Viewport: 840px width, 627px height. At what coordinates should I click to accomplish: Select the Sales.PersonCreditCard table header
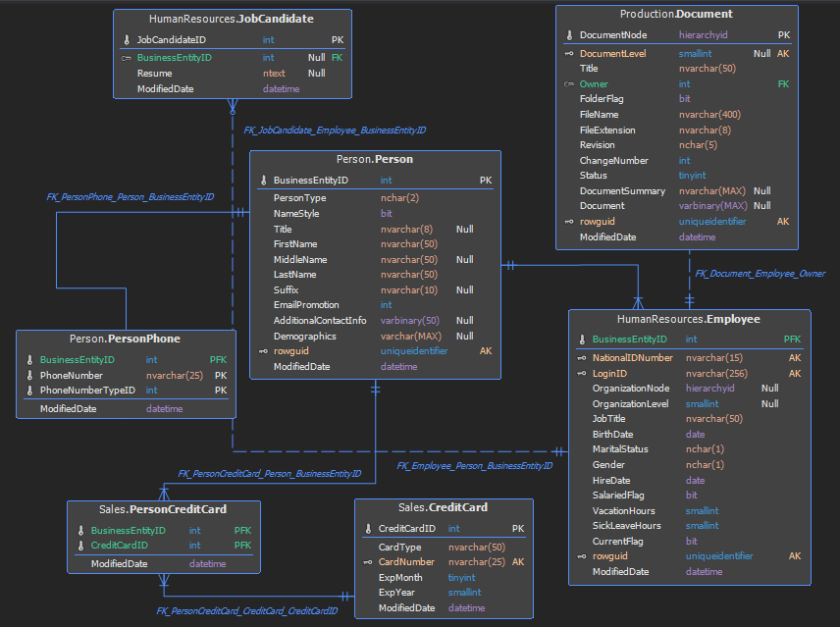[163, 509]
